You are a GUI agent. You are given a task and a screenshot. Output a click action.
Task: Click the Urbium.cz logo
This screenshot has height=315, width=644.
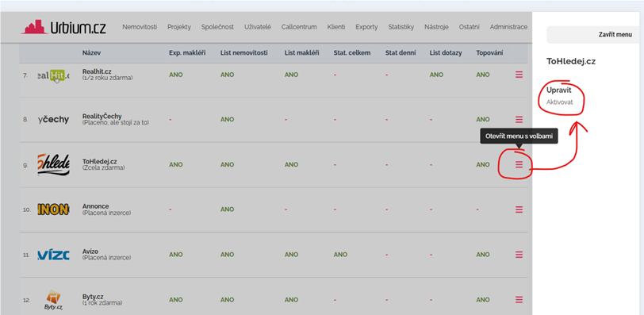(63, 27)
